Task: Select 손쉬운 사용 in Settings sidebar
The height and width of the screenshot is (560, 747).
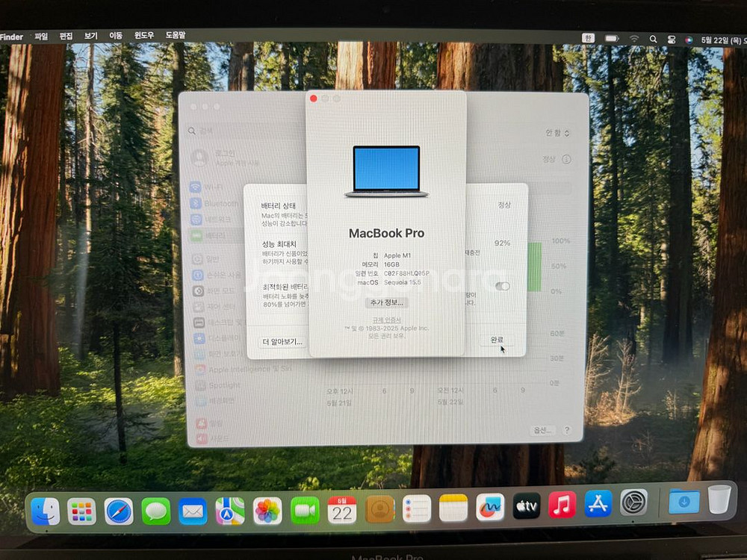Action: pos(217,276)
